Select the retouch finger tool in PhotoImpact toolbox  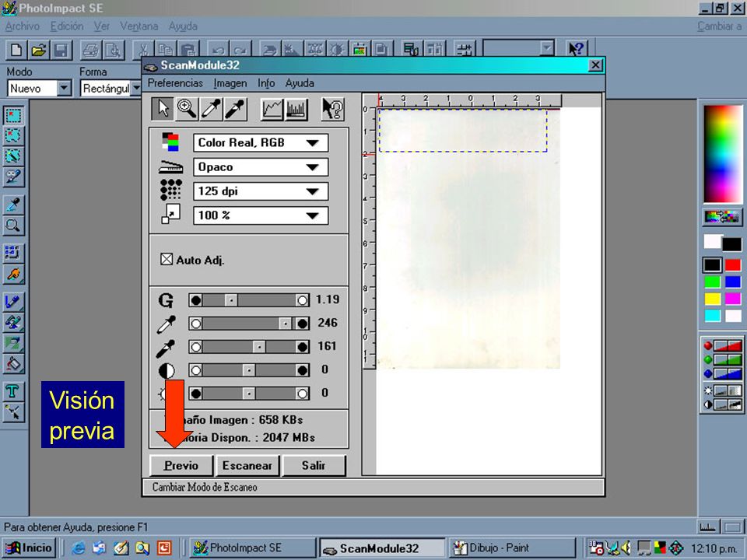coord(13,274)
